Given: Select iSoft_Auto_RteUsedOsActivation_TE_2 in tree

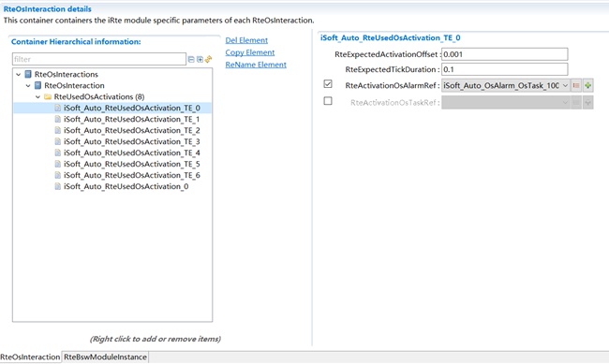Looking at the screenshot, I should 132,130.
